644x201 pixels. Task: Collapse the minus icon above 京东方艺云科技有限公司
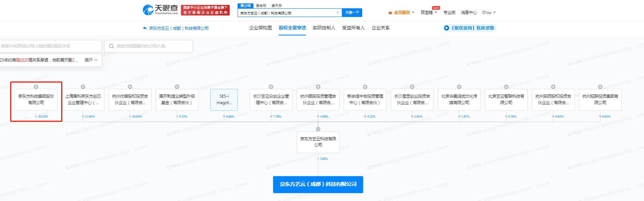pyautogui.click(x=318, y=129)
